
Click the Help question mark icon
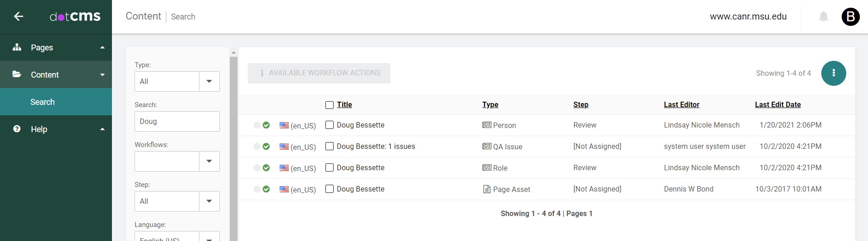17,129
